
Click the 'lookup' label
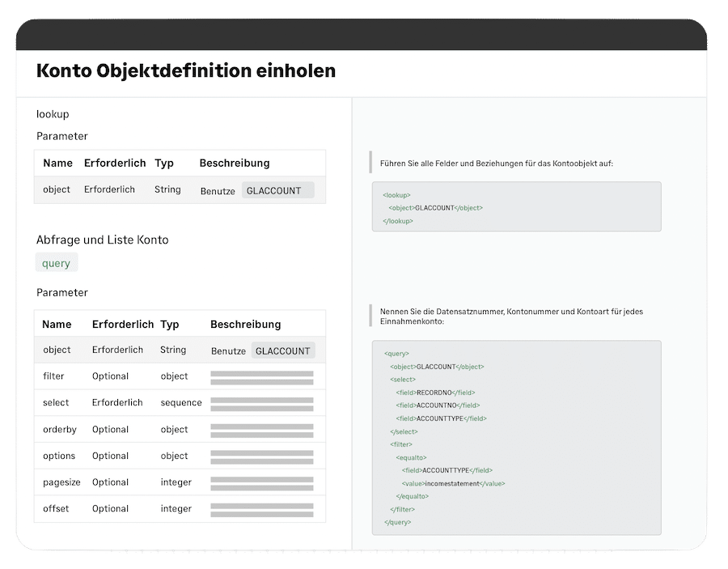click(x=53, y=114)
